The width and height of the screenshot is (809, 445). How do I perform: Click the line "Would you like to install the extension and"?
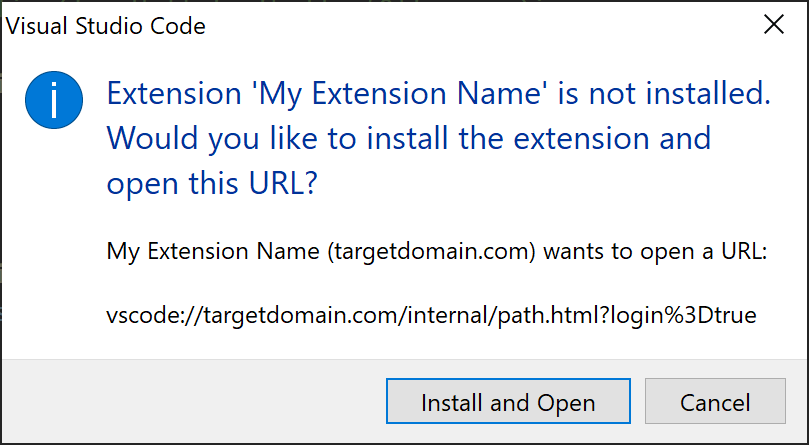(409, 138)
